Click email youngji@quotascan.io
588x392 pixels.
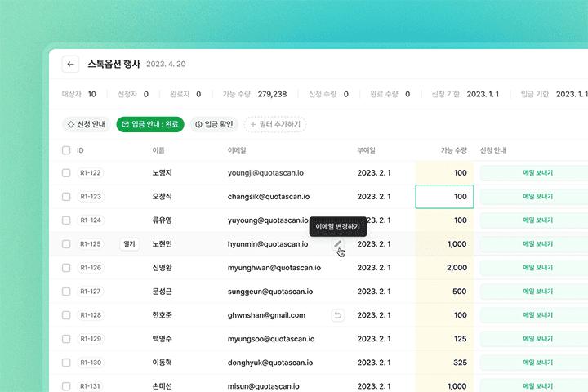[x=267, y=173]
